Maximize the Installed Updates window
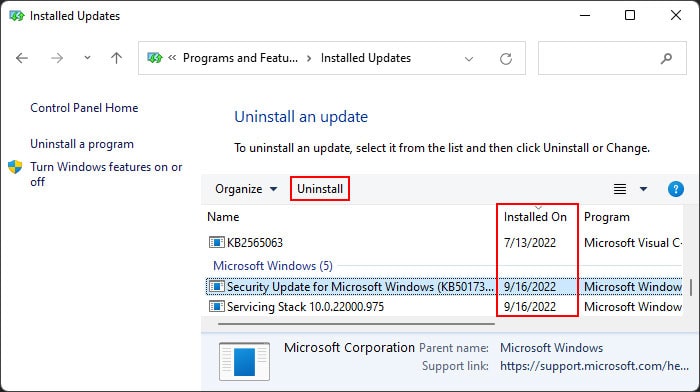Image resolution: width=700 pixels, height=392 pixels. pos(630,16)
